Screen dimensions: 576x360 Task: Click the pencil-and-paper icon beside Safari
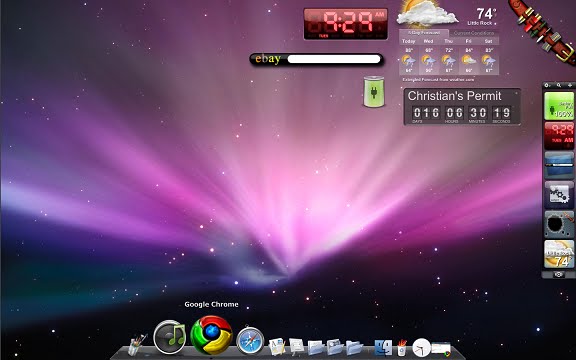[277, 346]
